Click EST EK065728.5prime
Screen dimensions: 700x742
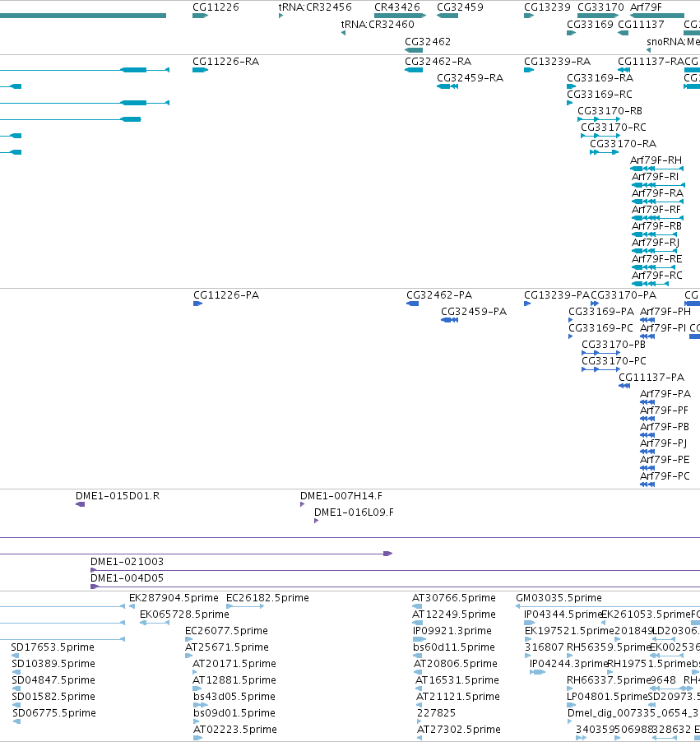click(155, 623)
